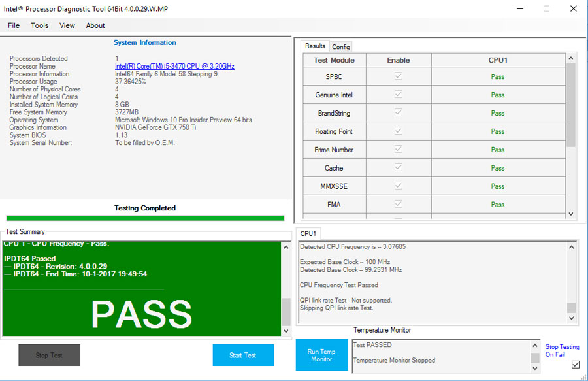Click the Pass result for FMA
The image size is (588, 381).
498,205
